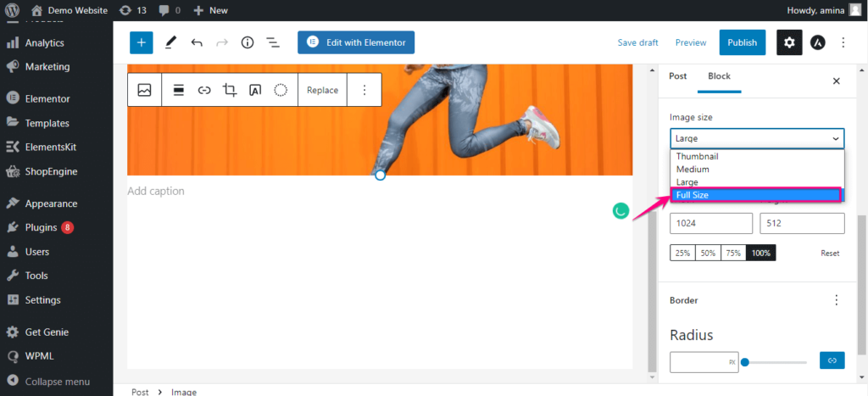Click the crop image icon

pyautogui.click(x=230, y=90)
